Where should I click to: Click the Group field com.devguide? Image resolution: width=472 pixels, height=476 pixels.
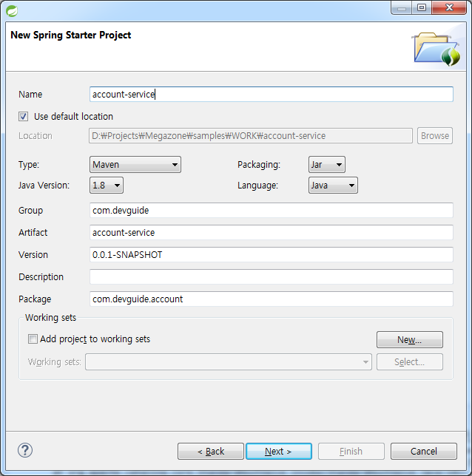pos(272,211)
